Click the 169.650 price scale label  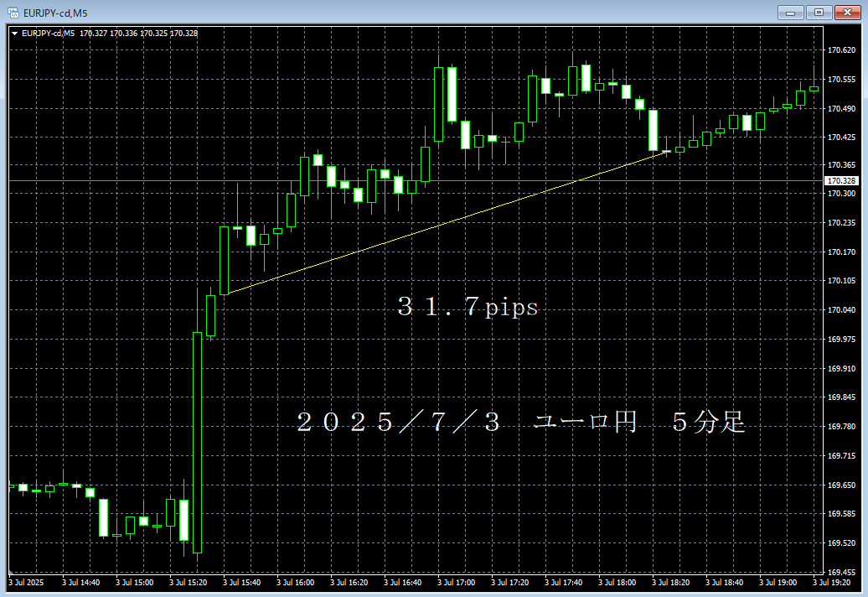pos(841,485)
